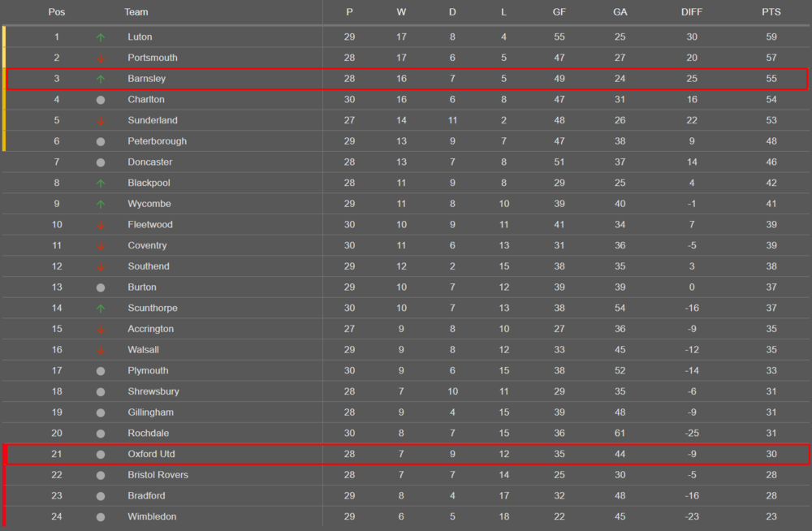This screenshot has width=812, height=531.
Task: Select the Peterborough team name
Action: click(x=157, y=141)
